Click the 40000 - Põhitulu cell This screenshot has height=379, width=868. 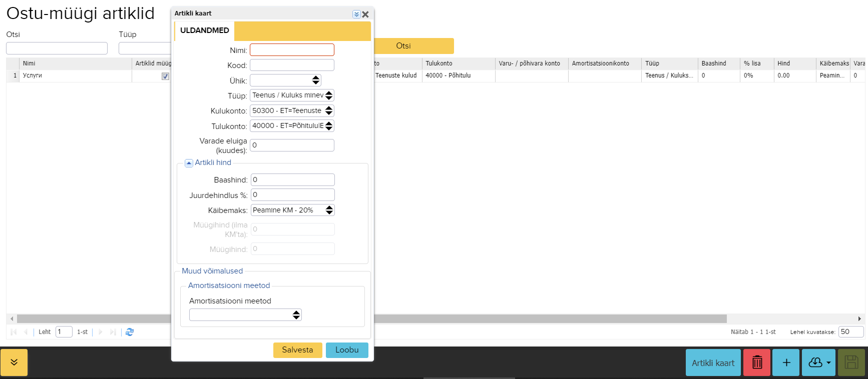click(459, 75)
